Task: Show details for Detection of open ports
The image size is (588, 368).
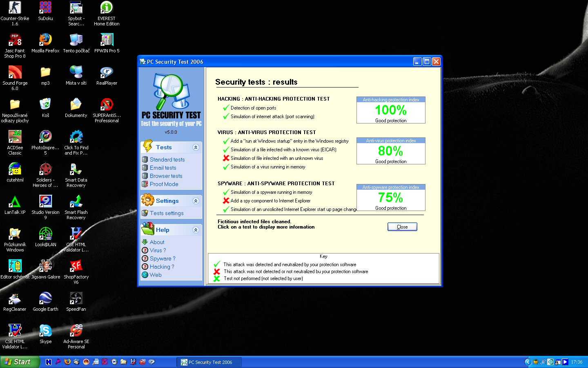Action: (x=253, y=108)
